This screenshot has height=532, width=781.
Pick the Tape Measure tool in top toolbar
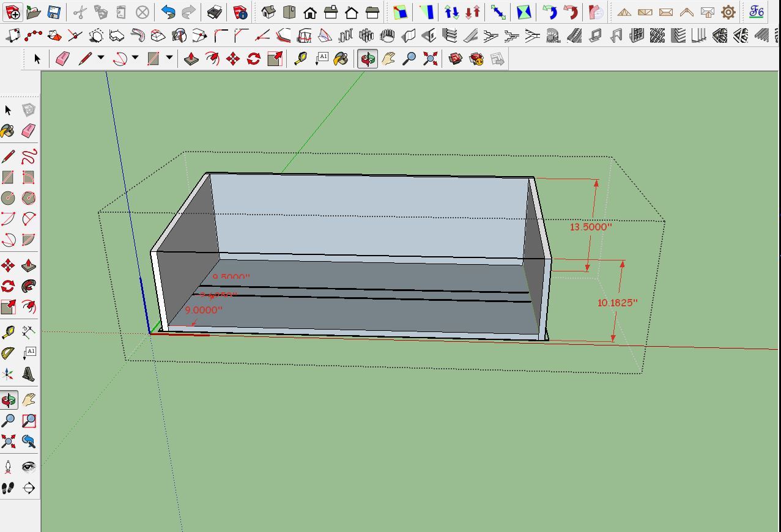click(x=300, y=59)
